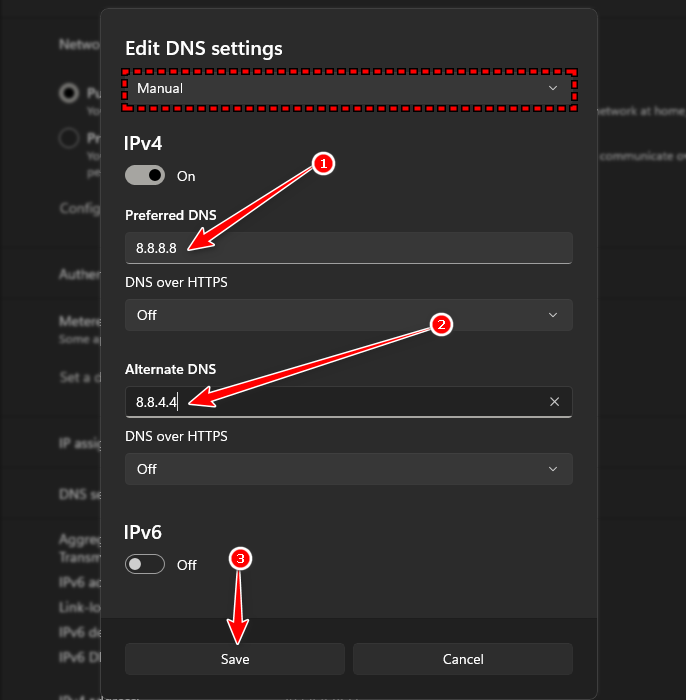Click the IPv6 section heading

click(143, 533)
